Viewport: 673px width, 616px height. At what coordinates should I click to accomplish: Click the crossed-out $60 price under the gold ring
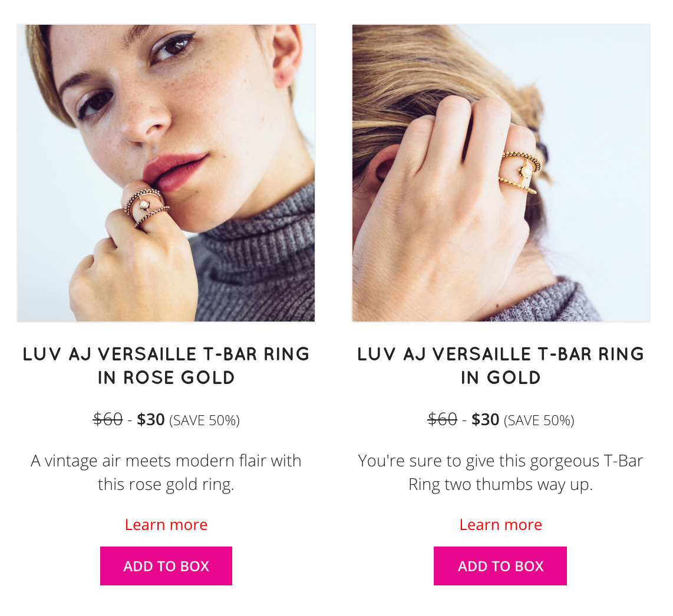[x=442, y=419]
